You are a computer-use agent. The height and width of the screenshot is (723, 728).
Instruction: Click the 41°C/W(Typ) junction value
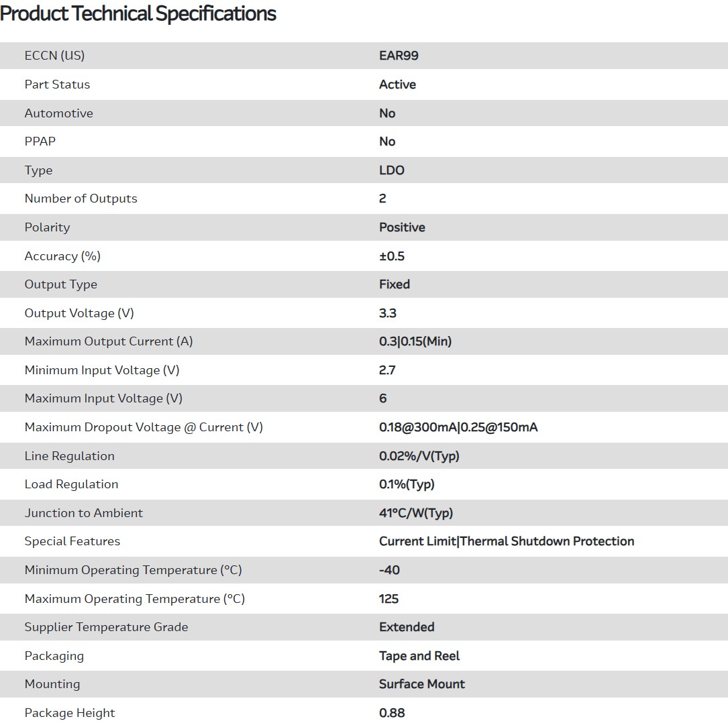tap(416, 513)
